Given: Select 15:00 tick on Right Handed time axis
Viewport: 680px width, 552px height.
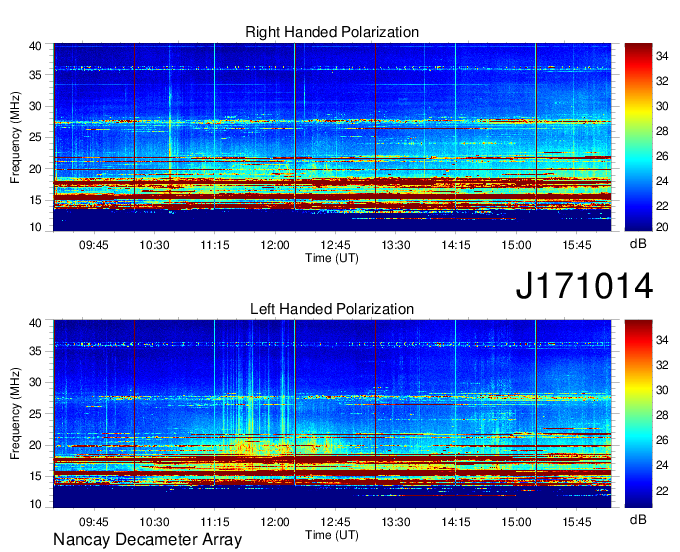Looking at the screenshot, I should pyautogui.click(x=516, y=245).
